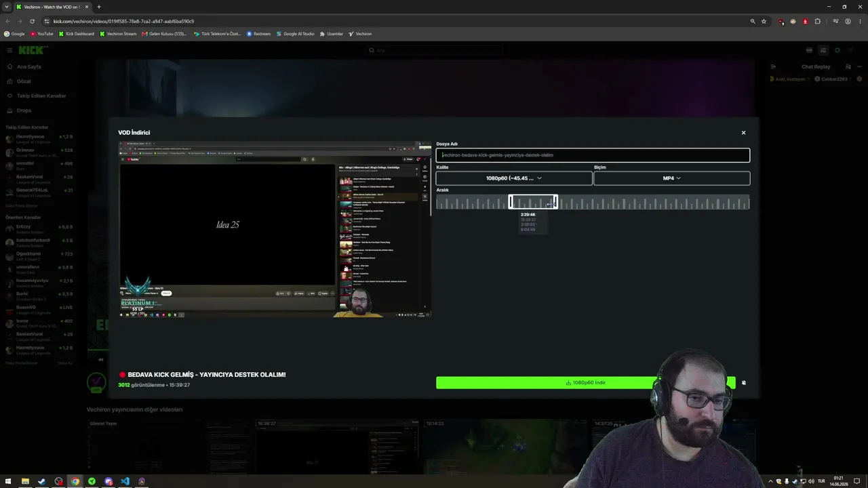Close the VOD İndirici dialog

(x=743, y=133)
